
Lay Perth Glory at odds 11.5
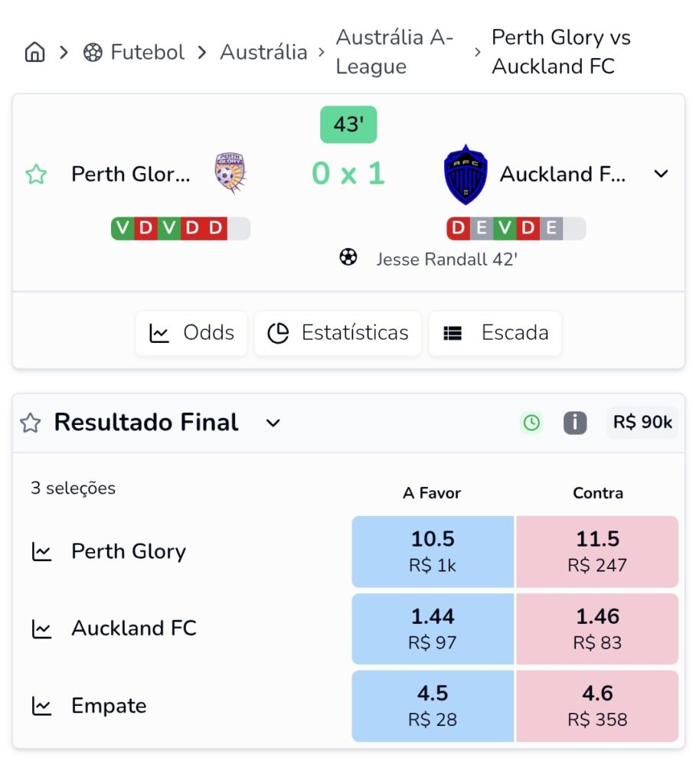click(x=597, y=551)
